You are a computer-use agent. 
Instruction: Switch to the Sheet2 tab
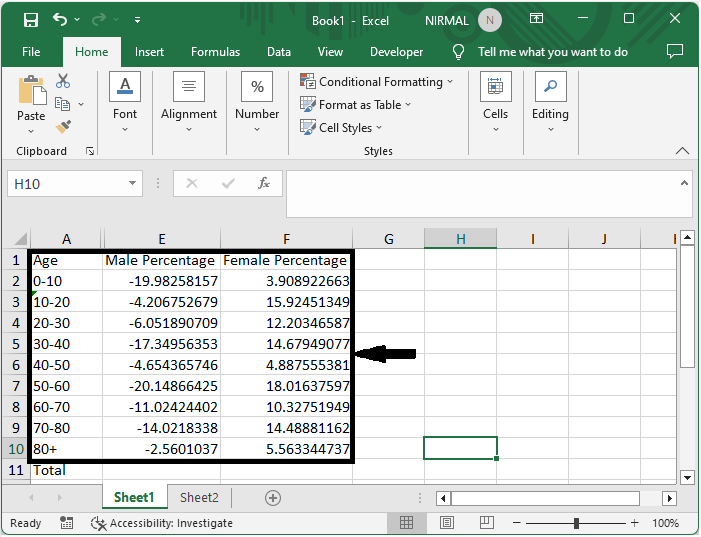tap(199, 497)
